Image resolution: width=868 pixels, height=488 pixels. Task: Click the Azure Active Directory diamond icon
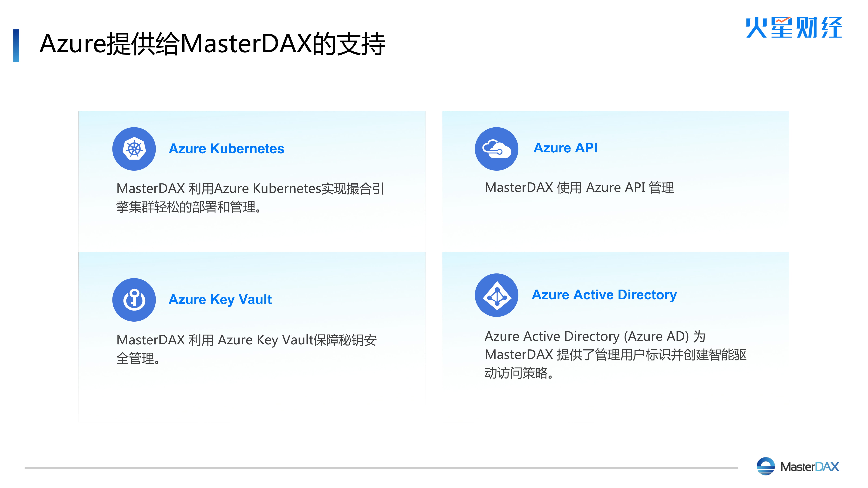(x=496, y=295)
